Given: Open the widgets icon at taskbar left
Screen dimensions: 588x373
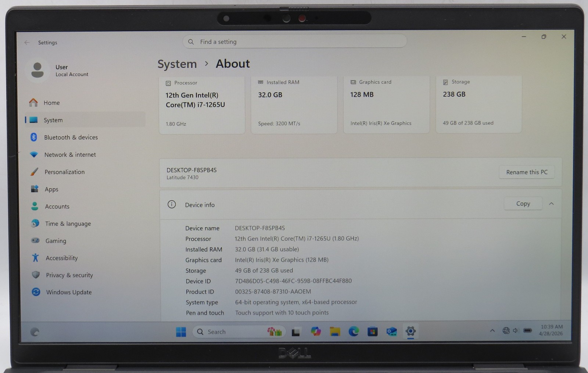Looking at the screenshot, I should pyautogui.click(x=35, y=332).
